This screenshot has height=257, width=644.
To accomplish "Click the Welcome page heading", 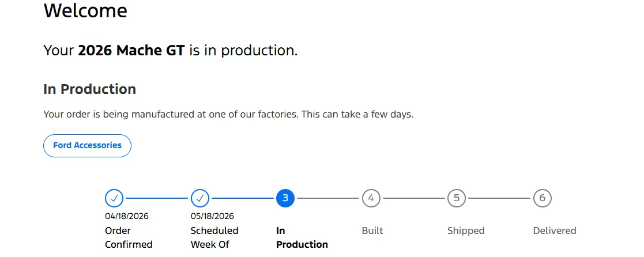I will (85, 10).
